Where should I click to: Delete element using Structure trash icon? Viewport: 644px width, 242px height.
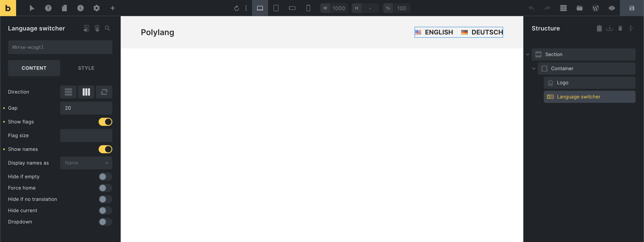(x=620, y=28)
